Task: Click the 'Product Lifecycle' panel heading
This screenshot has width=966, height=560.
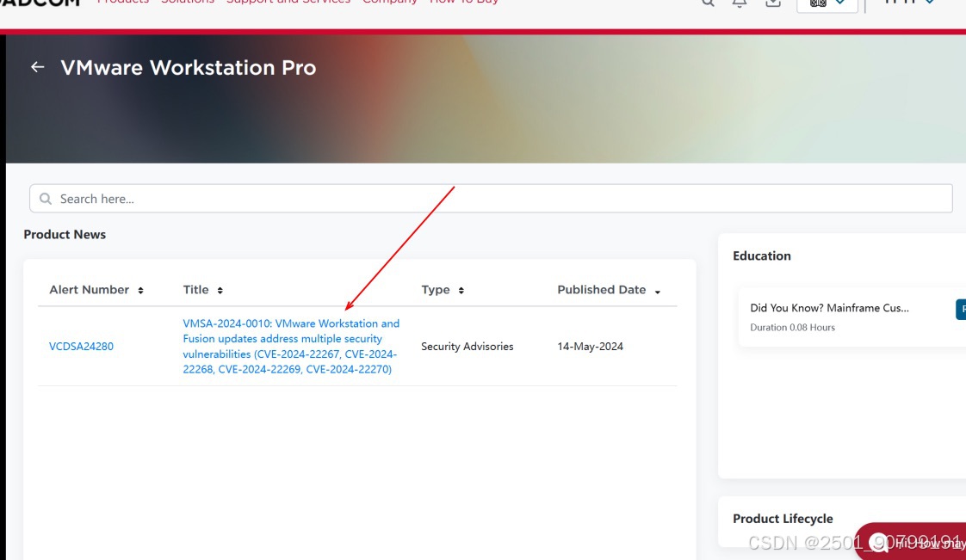Action: click(x=783, y=519)
